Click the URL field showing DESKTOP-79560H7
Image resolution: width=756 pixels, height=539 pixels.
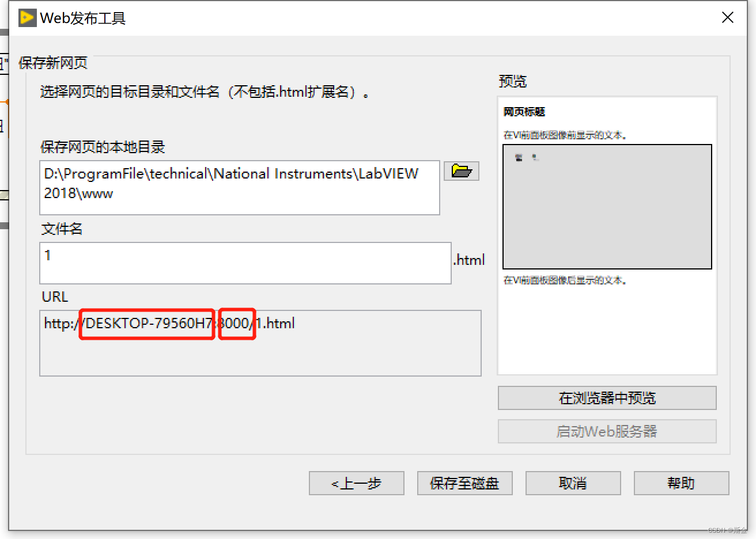click(x=146, y=324)
